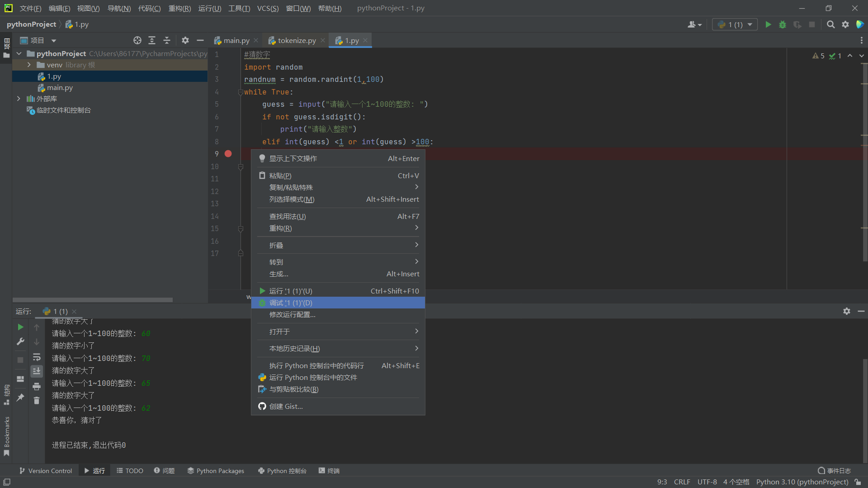The image size is (868, 488).
Task: Choose 调试 '1 (1)' from context menu
Action: 338,303
